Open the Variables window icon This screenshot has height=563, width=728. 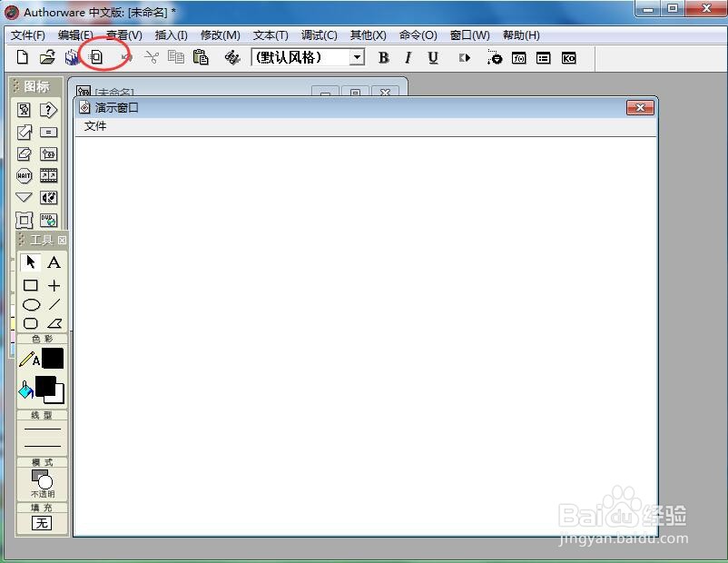pos(543,58)
